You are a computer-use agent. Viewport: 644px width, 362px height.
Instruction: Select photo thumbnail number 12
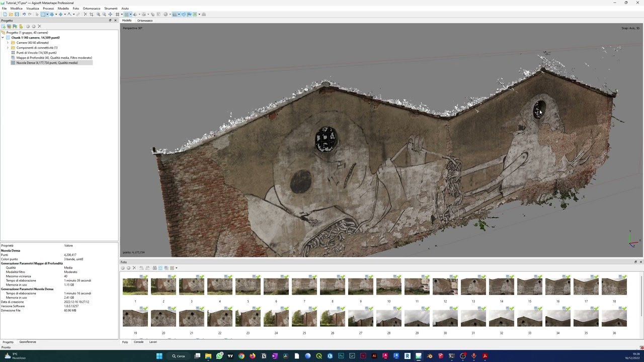pos(445,287)
